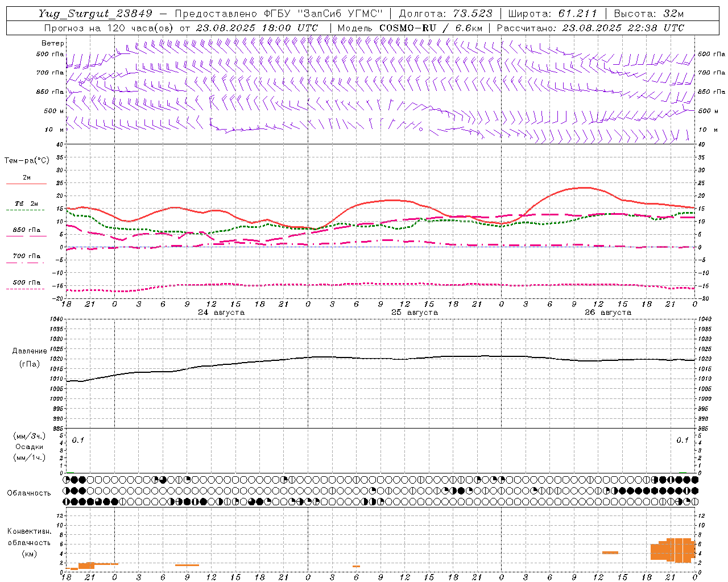Click the Модель COSMO-RU / 6.6км label
The width and height of the screenshot is (728, 582).
pos(410,28)
